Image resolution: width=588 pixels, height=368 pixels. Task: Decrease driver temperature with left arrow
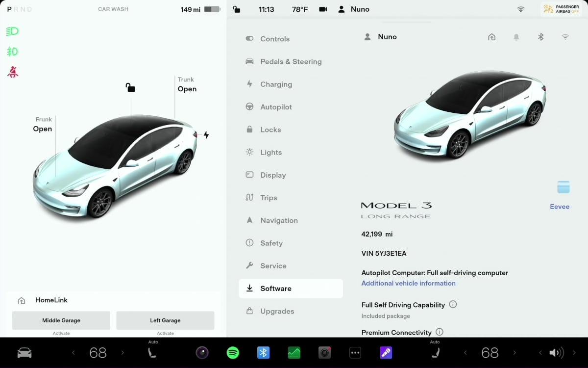click(74, 352)
